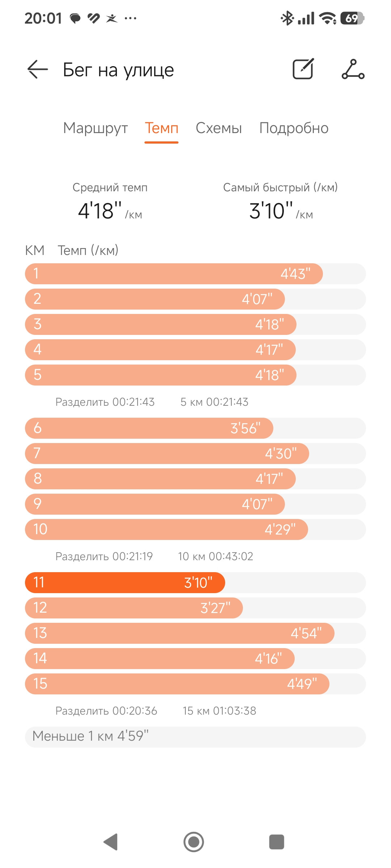Tap kilometer 13 pace bar 4'54"
391x868 pixels.
pyautogui.click(x=180, y=633)
